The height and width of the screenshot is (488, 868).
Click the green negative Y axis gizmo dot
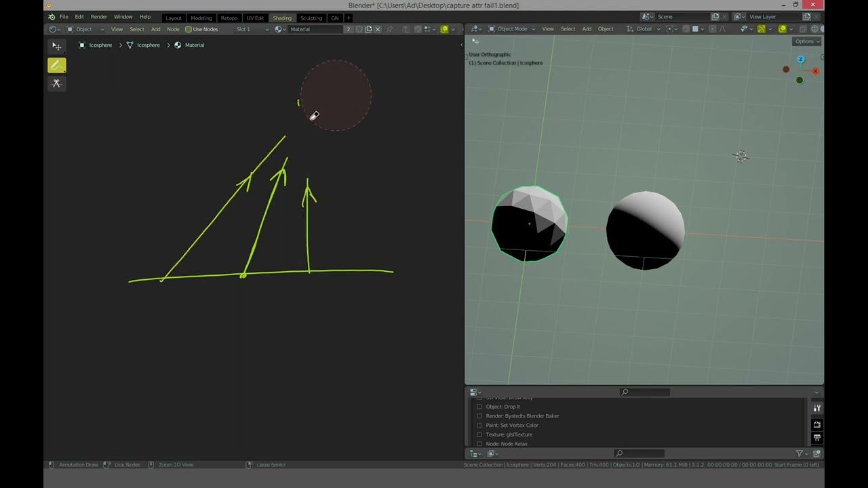click(x=800, y=80)
